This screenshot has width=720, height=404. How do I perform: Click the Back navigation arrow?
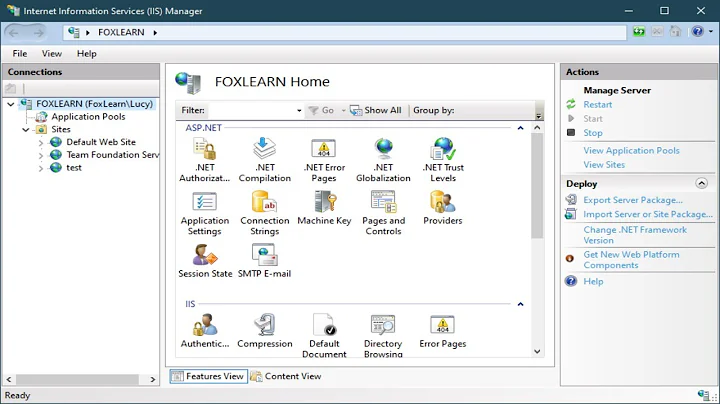[x=14, y=33]
